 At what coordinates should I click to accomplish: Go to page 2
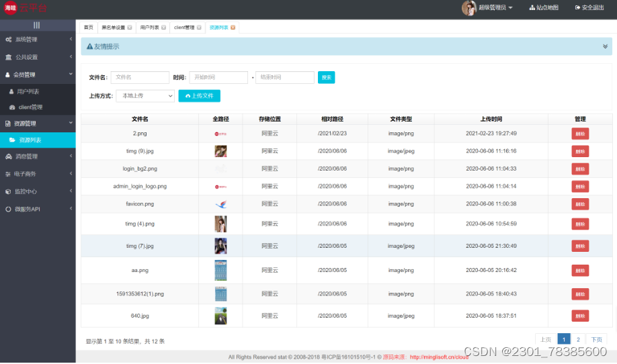click(x=578, y=340)
